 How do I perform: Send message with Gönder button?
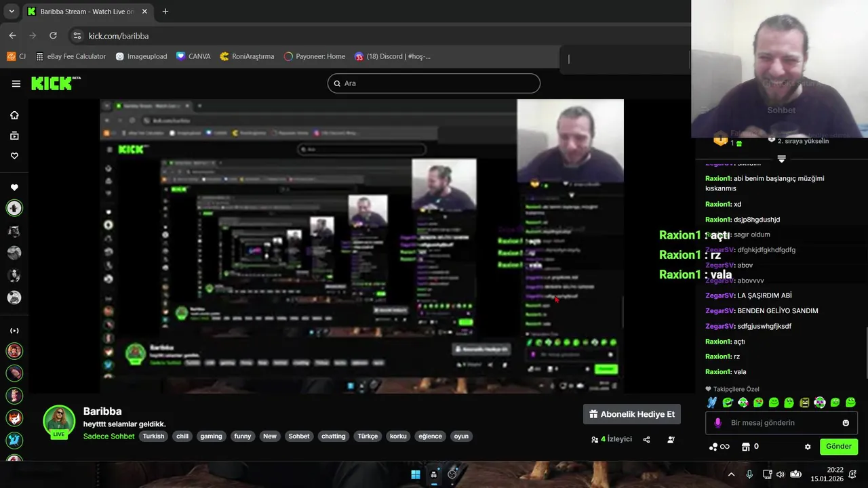839,447
